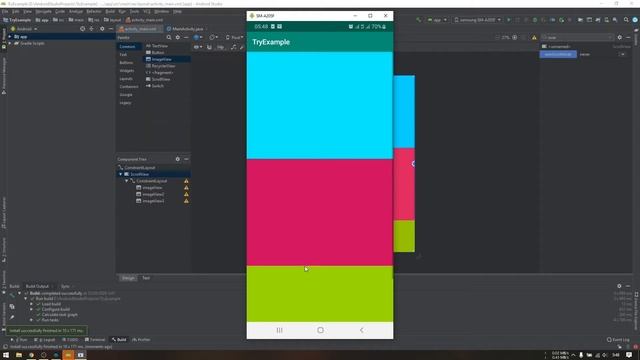
Task: Click project panel settings gear
Action: (x=102, y=29)
